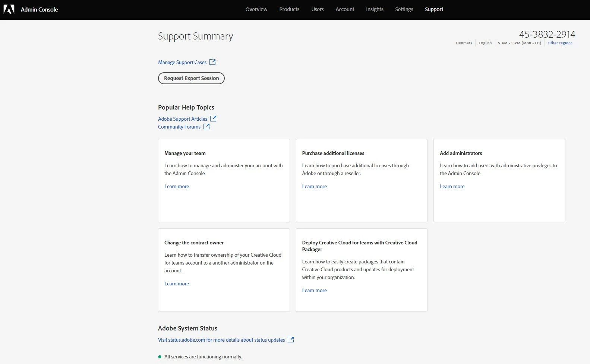Click the green status indicator dot
The width and height of the screenshot is (590, 364).
click(x=160, y=357)
